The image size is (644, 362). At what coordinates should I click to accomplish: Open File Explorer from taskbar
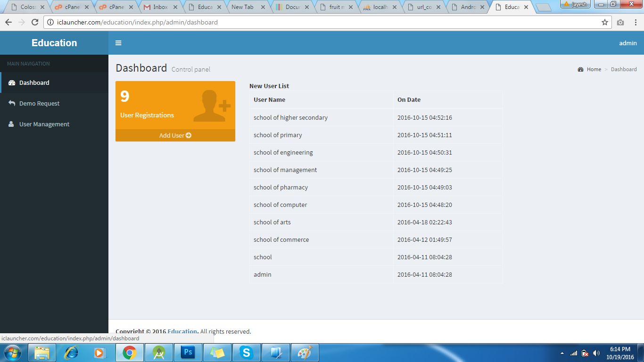(42, 353)
